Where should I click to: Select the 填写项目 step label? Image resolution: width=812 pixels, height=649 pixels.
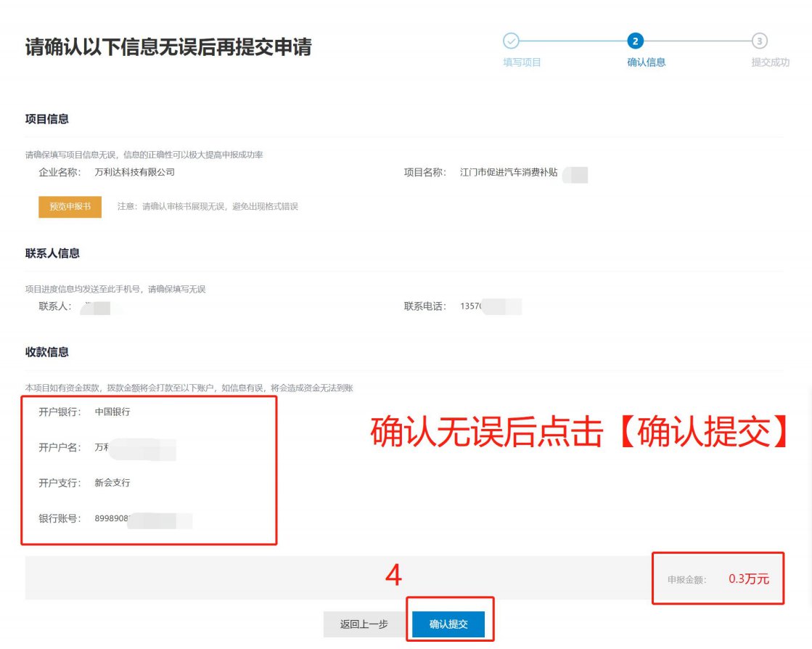click(x=522, y=62)
